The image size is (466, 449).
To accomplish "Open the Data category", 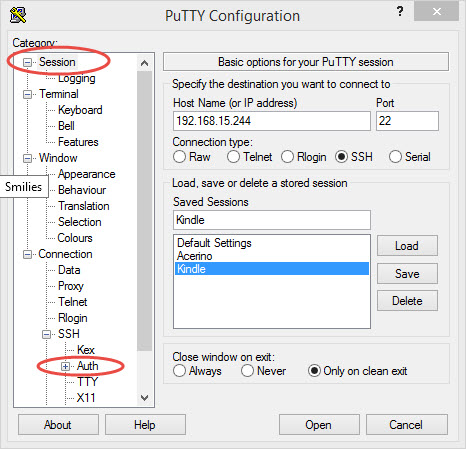I will click(69, 270).
